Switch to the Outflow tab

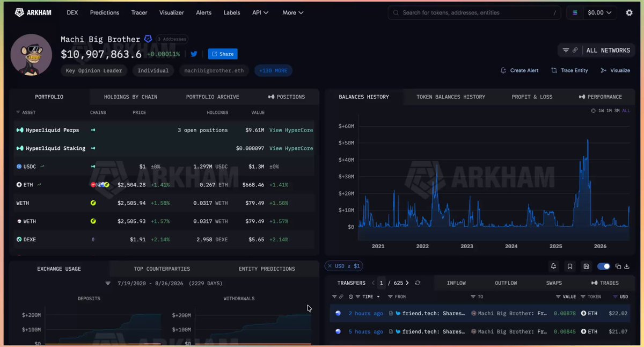point(506,283)
